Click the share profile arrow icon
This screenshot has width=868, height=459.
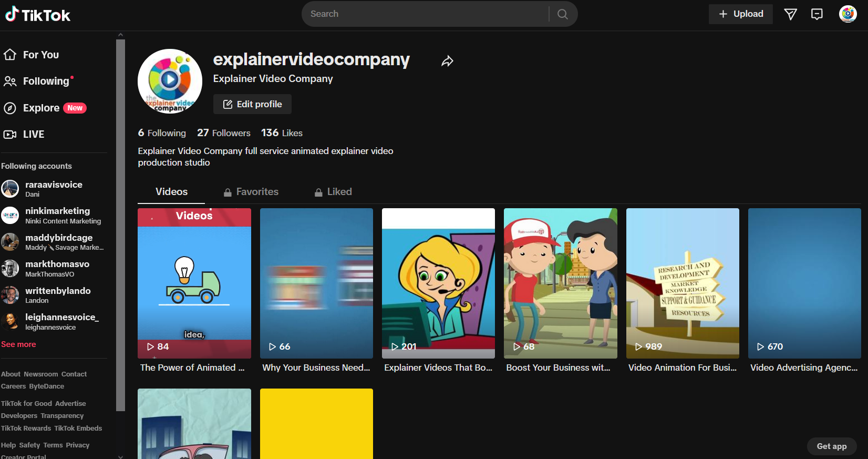tap(447, 61)
